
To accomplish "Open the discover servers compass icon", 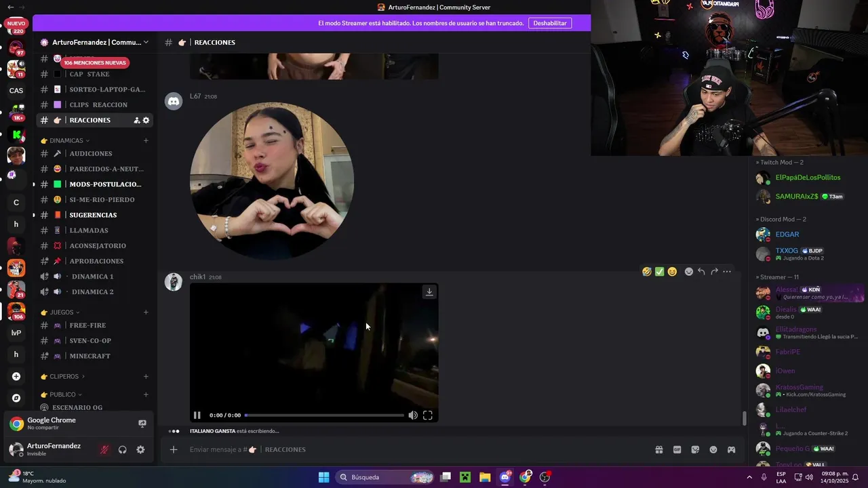I will [16, 398].
